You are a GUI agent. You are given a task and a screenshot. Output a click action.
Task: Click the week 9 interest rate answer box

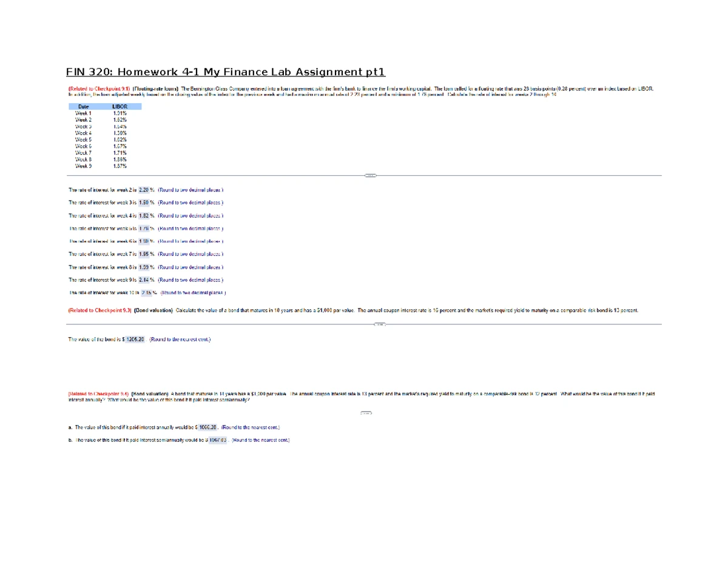pyautogui.click(x=146, y=279)
